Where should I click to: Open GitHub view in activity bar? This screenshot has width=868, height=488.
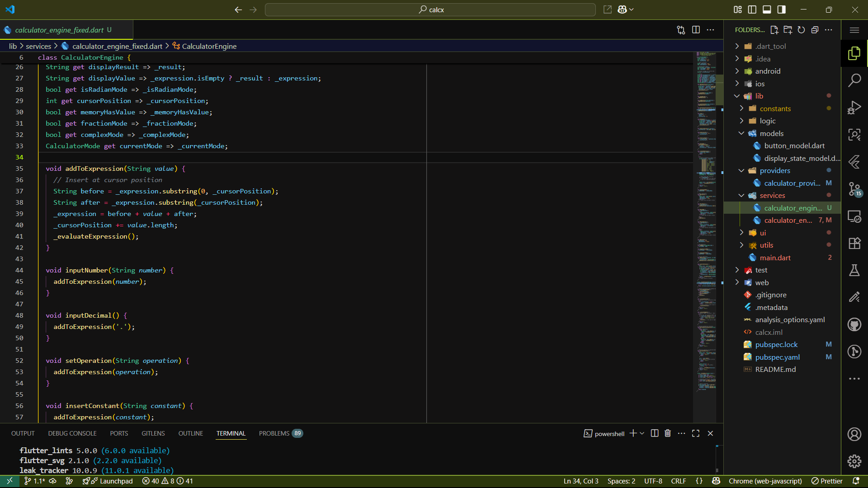(854, 324)
